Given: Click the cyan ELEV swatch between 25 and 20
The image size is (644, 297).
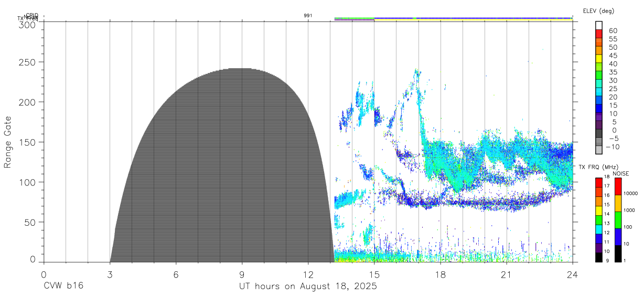Looking at the screenshot, I should (x=599, y=92).
